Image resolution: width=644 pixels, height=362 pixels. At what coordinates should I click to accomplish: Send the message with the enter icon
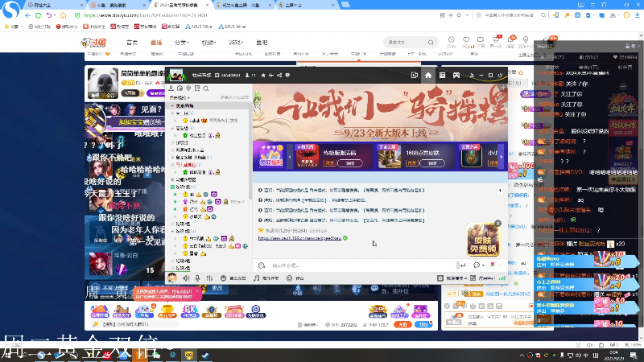(463, 265)
